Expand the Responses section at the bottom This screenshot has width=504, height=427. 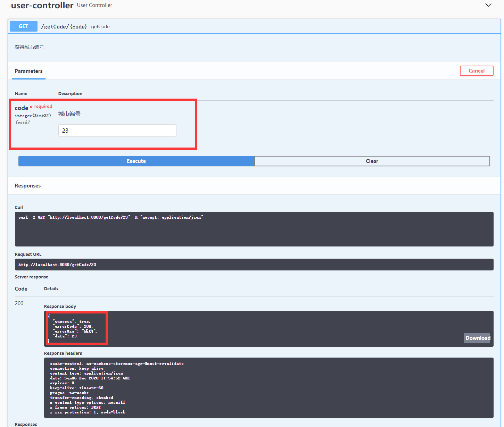(x=26, y=424)
